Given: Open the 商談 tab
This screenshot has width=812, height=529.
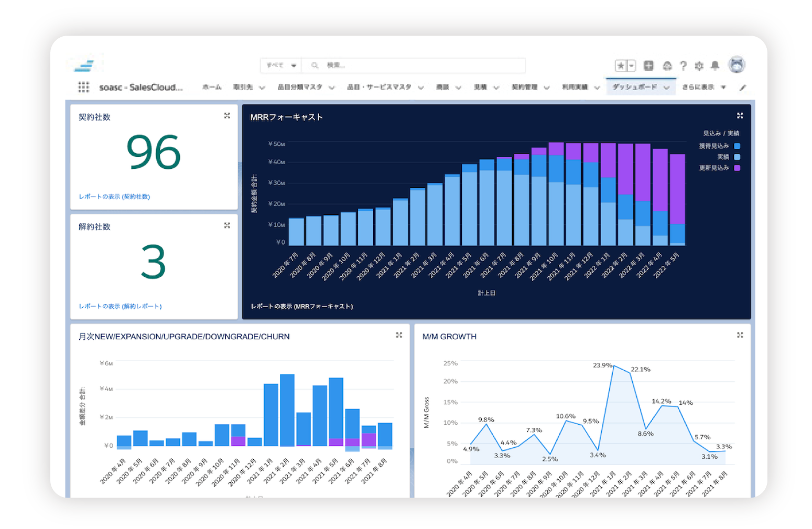Looking at the screenshot, I should click(x=443, y=87).
